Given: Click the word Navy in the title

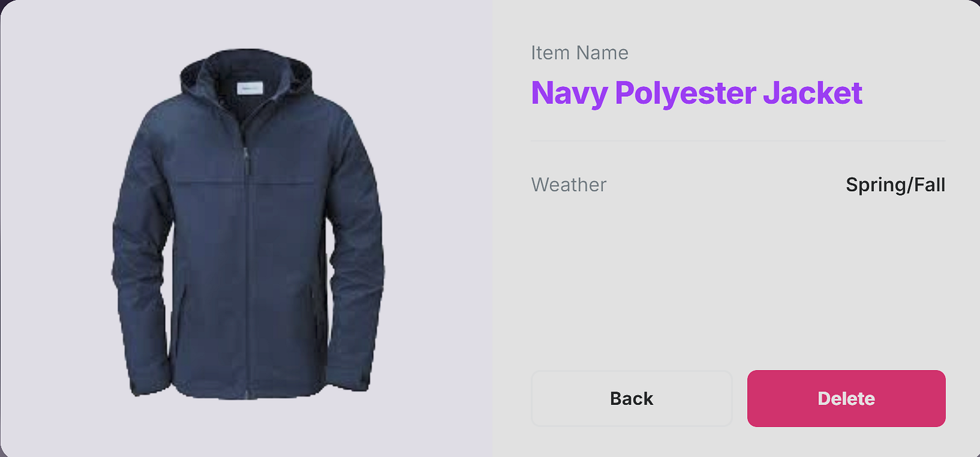Looking at the screenshot, I should [x=569, y=93].
